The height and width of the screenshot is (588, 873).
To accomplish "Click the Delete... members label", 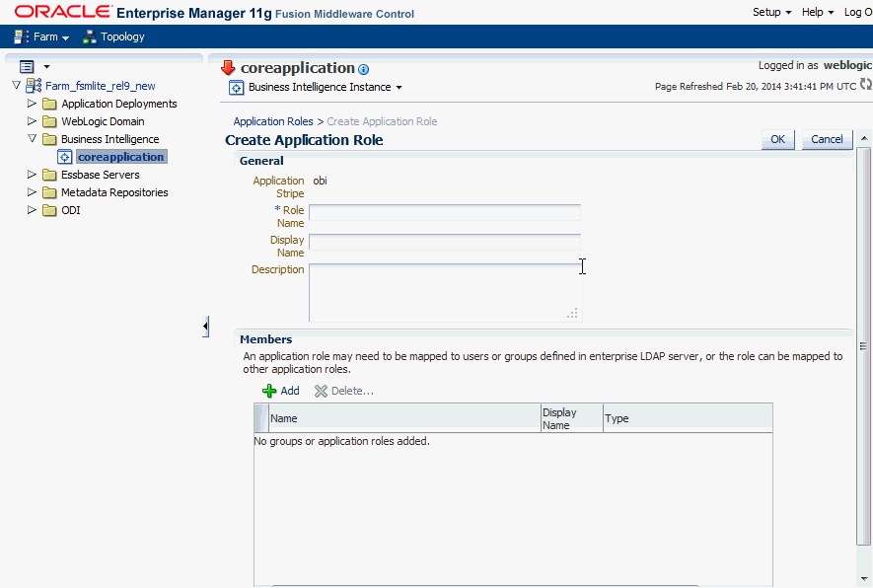I will (352, 391).
